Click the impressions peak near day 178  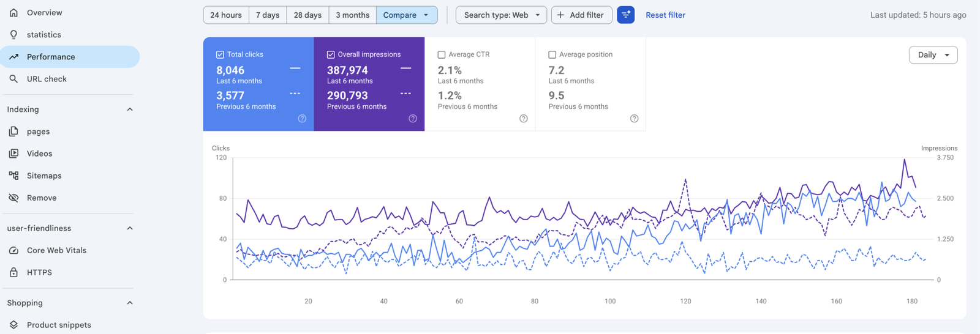point(904,160)
